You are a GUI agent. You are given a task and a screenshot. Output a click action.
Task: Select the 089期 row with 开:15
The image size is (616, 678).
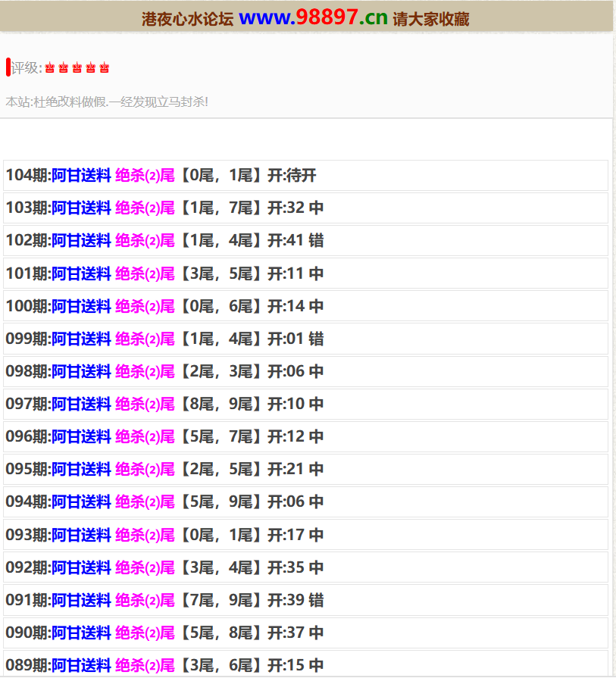tap(305, 664)
